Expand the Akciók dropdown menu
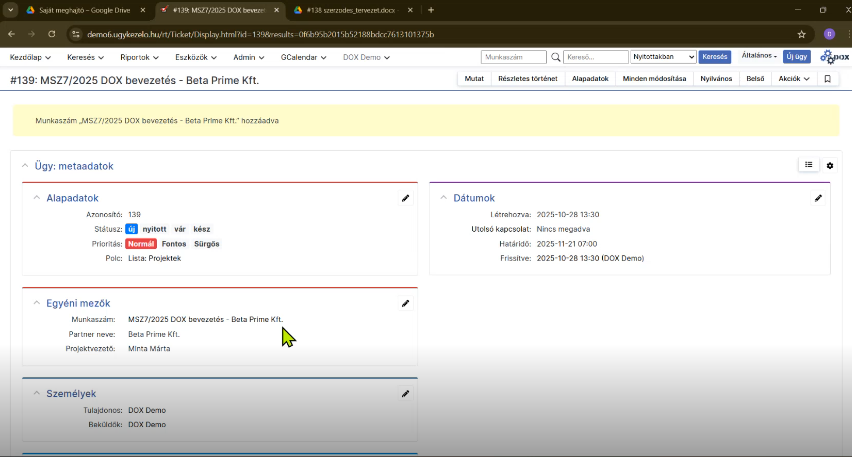Image resolution: width=852 pixels, height=457 pixels. point(794,79)
